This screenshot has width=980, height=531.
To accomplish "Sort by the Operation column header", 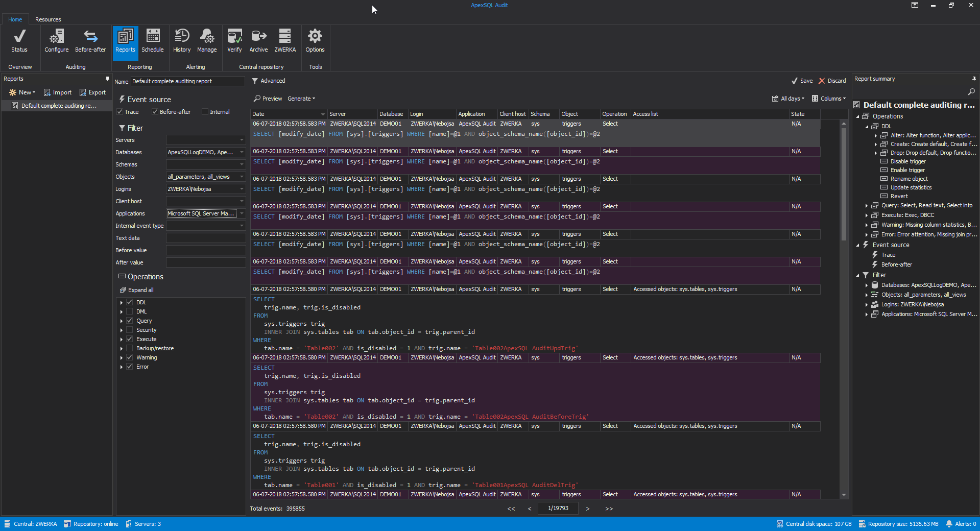I will coord(615,114).
